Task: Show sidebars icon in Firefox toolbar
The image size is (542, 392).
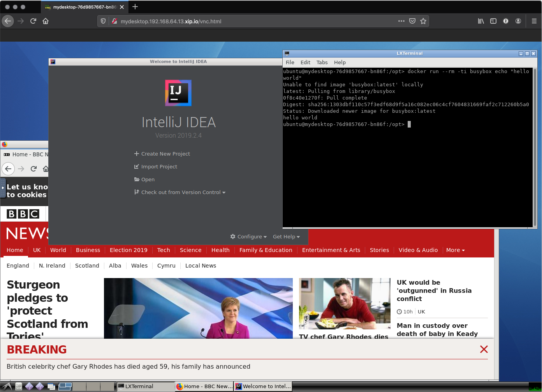Action: coord(493,21)
